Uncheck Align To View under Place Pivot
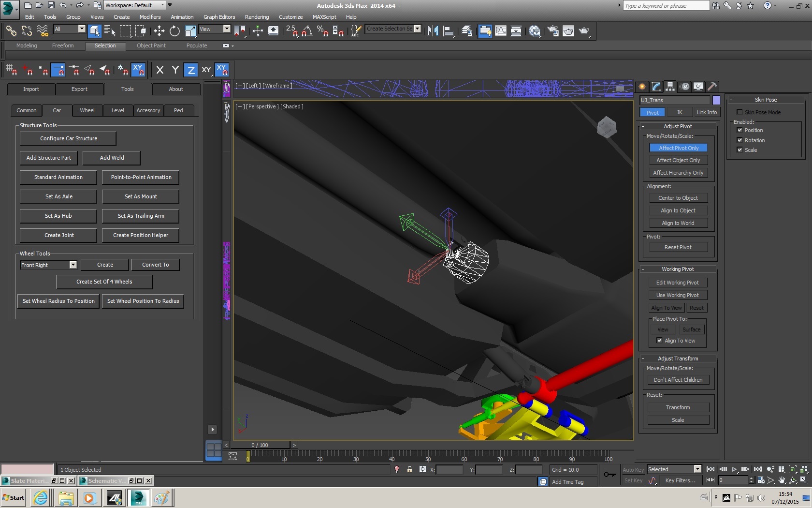Image resolution: width=812 pixels, height=508 pixels. (x=659, y=341)
